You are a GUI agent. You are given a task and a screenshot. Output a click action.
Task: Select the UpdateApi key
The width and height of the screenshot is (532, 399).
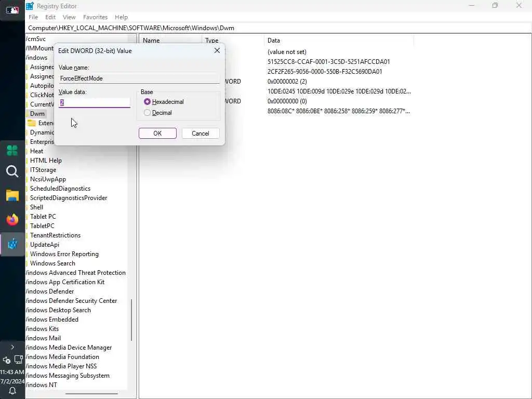pos(45,245)
